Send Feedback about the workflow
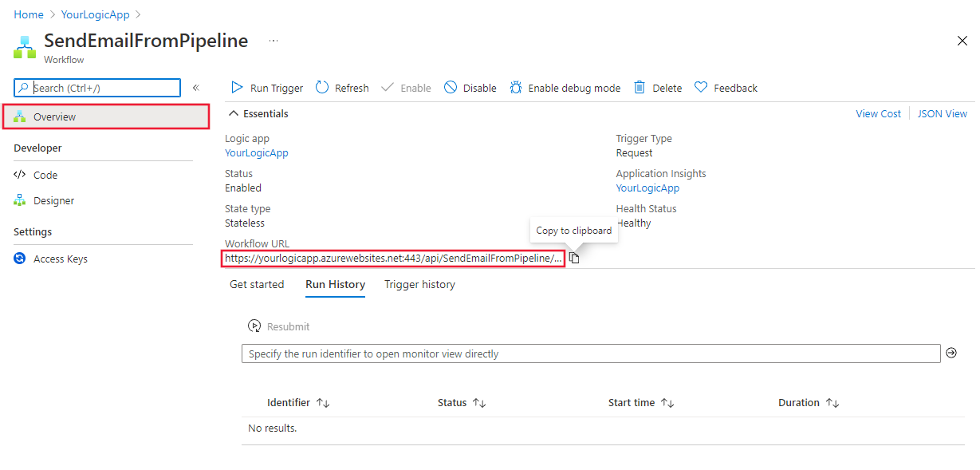This screenshot has width=980, height=470. pyautogui.click(x=725, y=88)
